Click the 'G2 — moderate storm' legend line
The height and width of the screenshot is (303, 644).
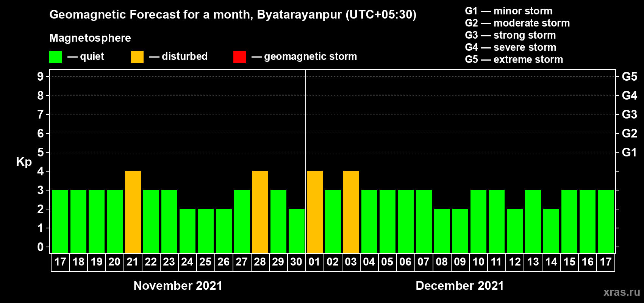click(x=517, y=23)
